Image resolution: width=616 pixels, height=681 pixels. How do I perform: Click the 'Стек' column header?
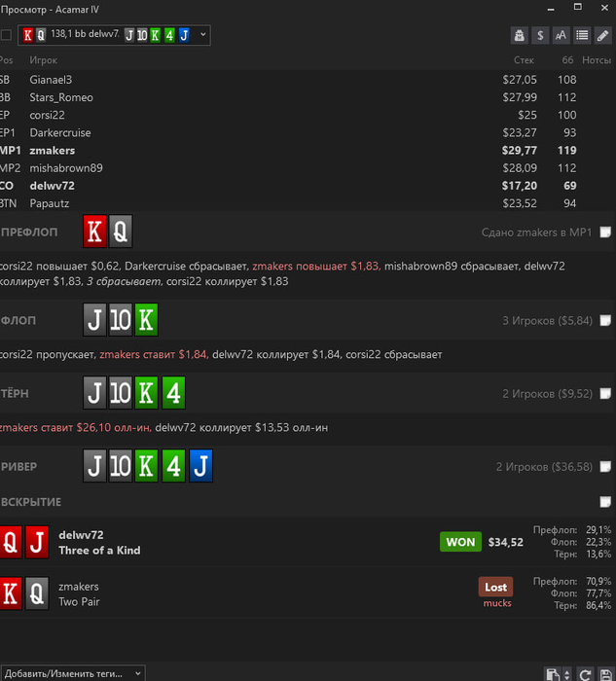pos(524,60)
